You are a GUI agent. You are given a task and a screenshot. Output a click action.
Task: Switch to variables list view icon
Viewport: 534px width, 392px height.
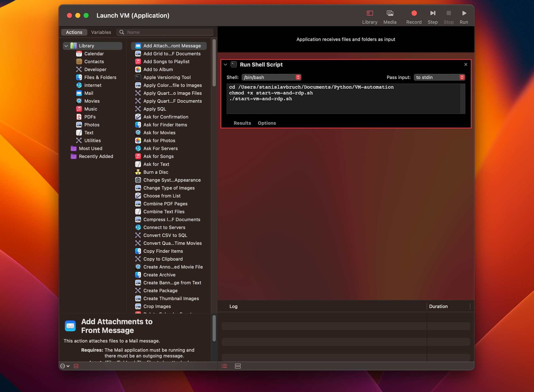(238, 366)
